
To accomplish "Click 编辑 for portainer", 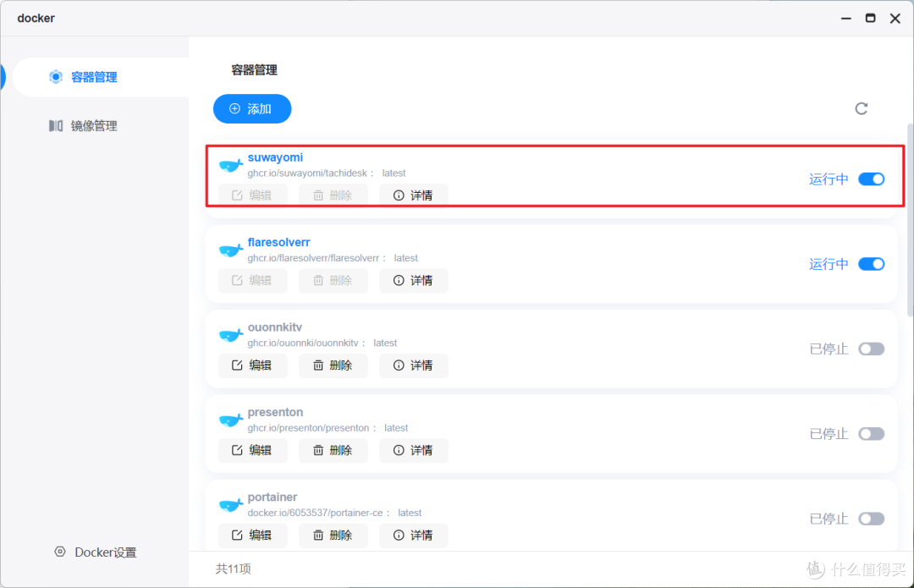I will (252, 535).
